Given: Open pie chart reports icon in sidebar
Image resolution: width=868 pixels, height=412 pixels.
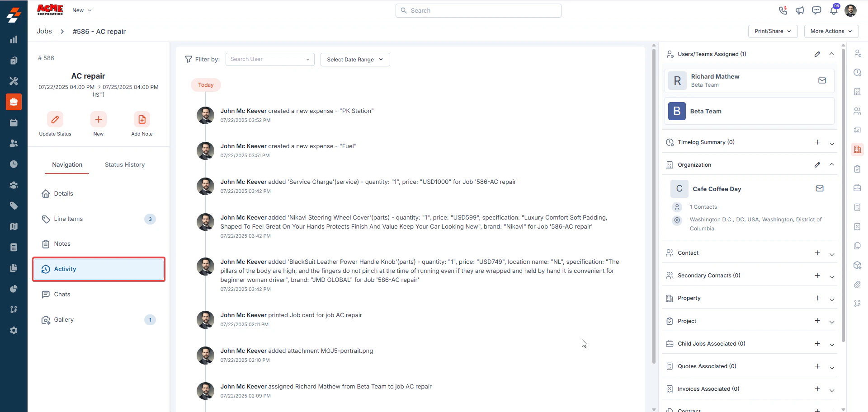Looking at the screenshot, I should tap(14, 289).
